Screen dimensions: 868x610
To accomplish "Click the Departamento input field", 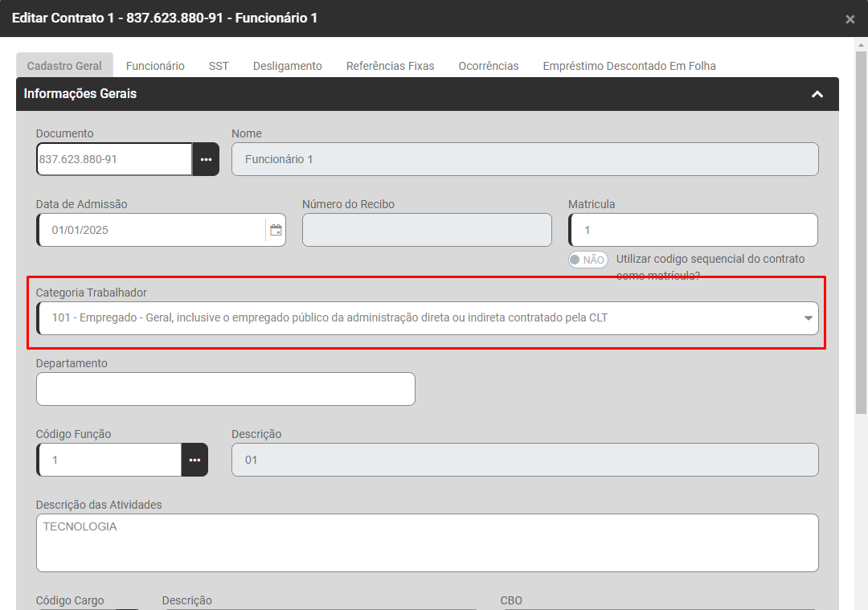I will click(225, 389).
